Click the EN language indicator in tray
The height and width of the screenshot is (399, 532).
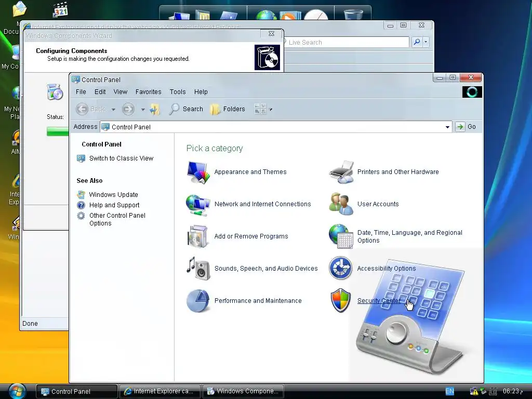[x=449, y=391]
